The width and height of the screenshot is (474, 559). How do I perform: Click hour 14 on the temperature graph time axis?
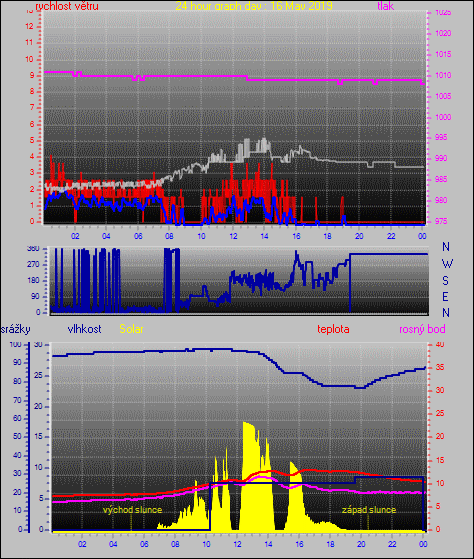pyautogui.click(x=268, y=544)
